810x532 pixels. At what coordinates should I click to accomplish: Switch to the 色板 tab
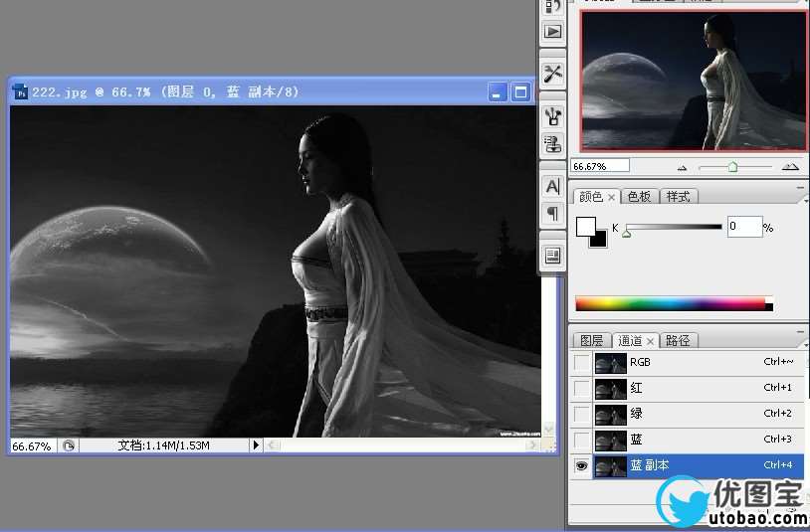639,197
